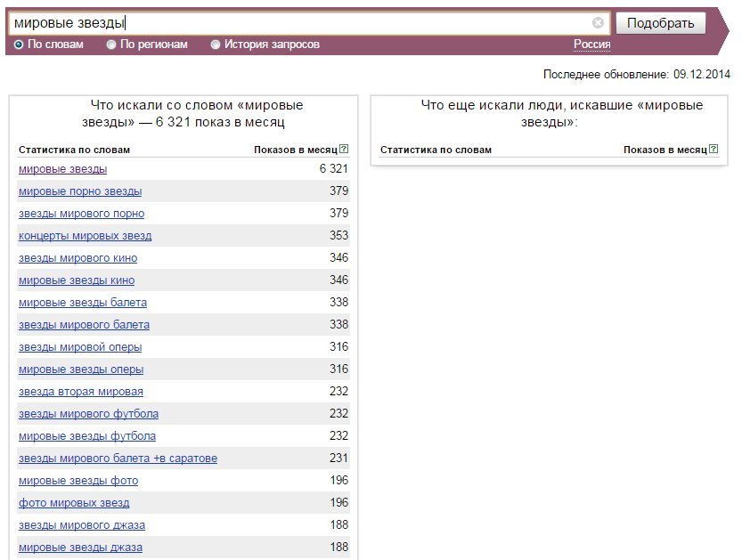Open звезды мирового балета +в саратове link
The image size is (742, 560).
point(118,458)
